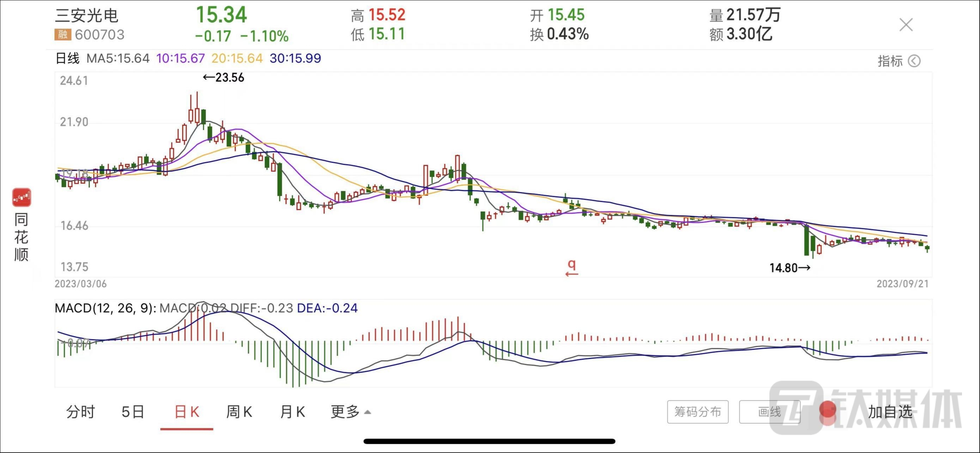Image resolution: width=980 pixels, height=453 pixels.
Task: Click the 画线 draw line button
Action: pos(769,411)
